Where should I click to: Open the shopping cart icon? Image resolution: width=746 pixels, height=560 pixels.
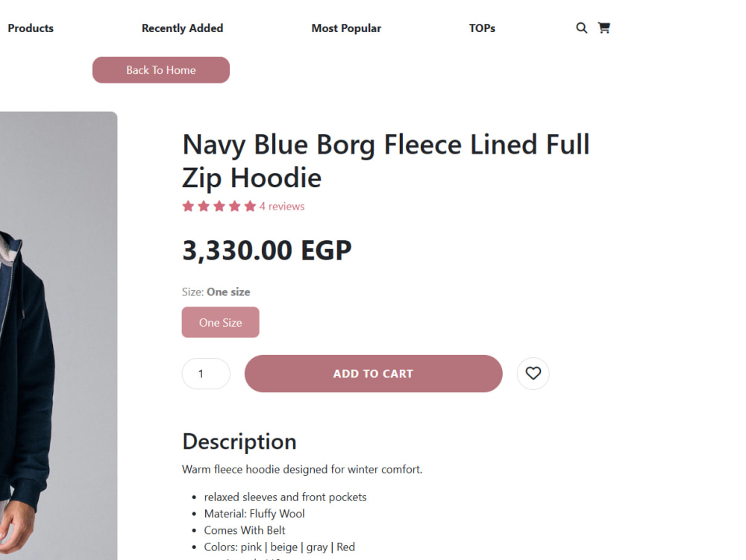[604, 28]
